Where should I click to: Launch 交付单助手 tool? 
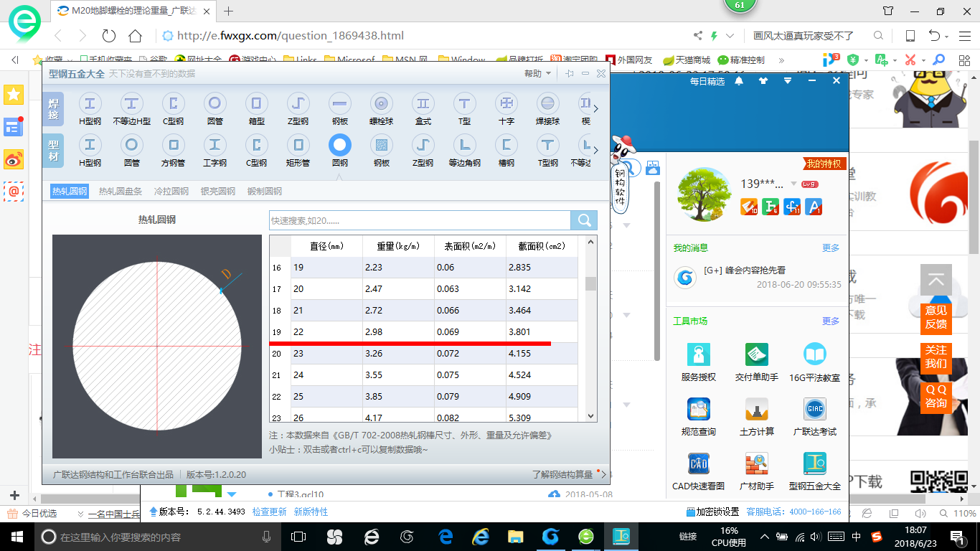pos(757,362)
